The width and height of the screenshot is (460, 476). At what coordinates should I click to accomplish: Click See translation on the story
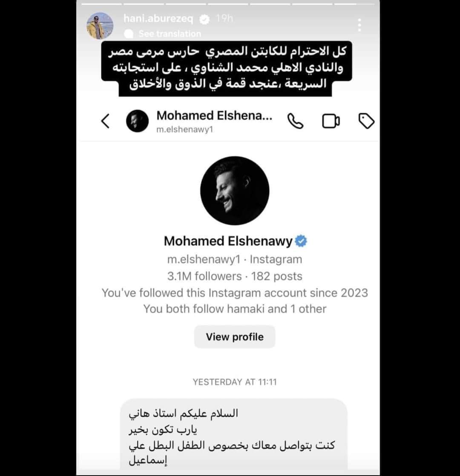tap(170, 34)
